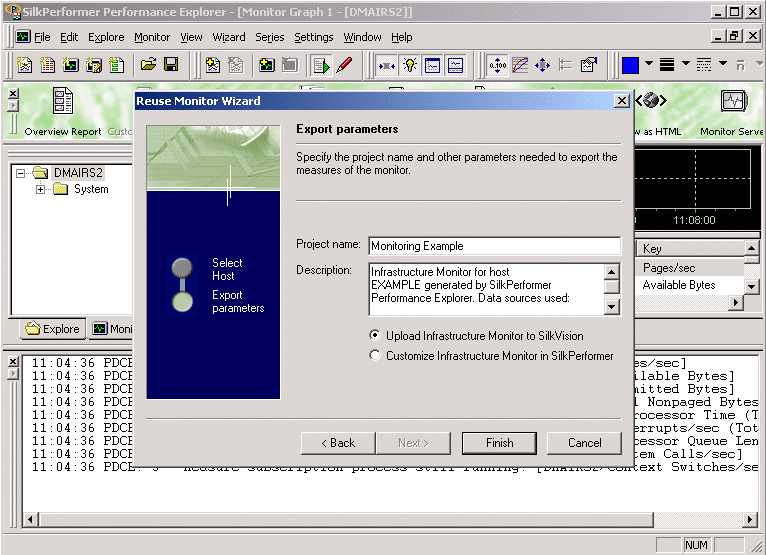766x555 pixels.
Task: Click the add chart toolbar icon
Action: click(213, 64)
